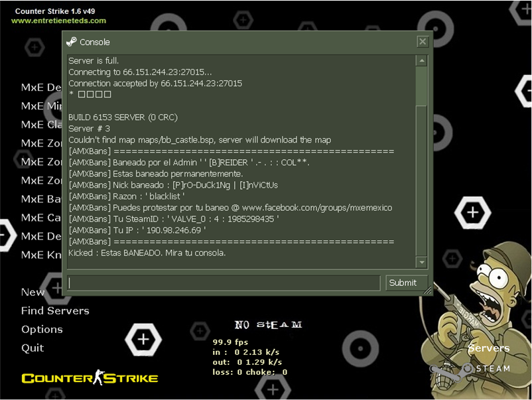Click the "Console" window title text
Screen dimensions: 532x400
click(95, 42)
